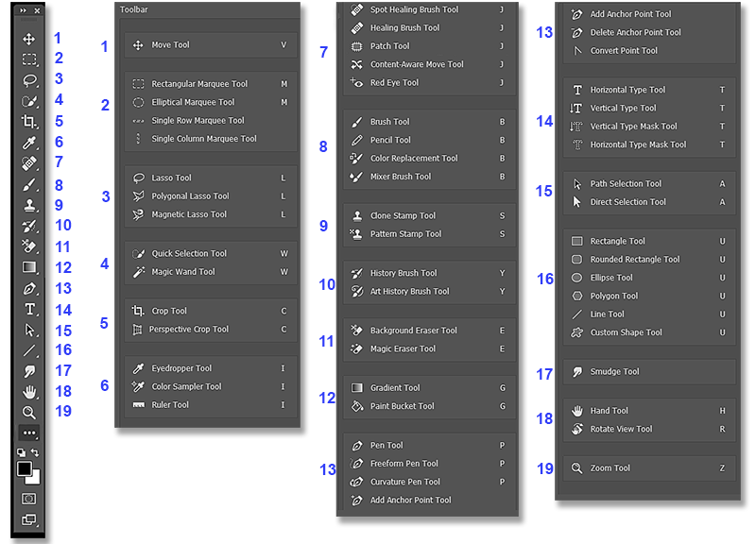The height and width of the screenshot is (544, 756).
Task: Choose Elliptical Marquee Tool from the list
Action: (x=193, y=102)
